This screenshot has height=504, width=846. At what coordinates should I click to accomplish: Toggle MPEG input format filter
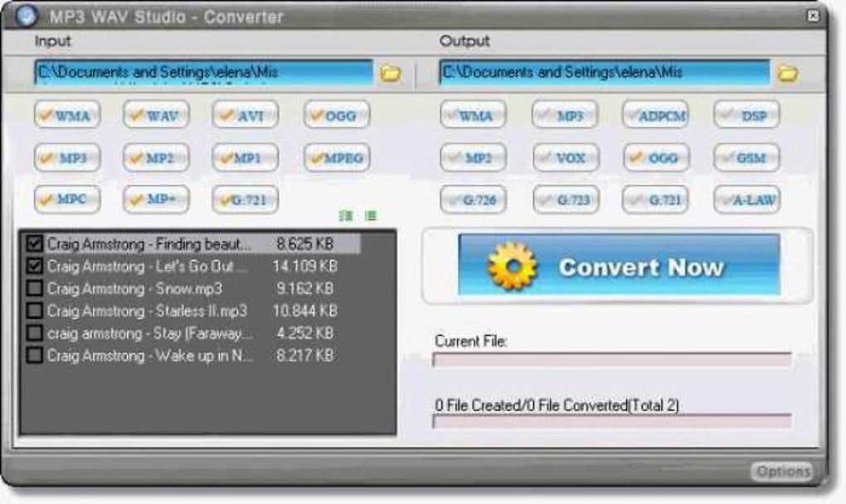[x=337, y=157]
